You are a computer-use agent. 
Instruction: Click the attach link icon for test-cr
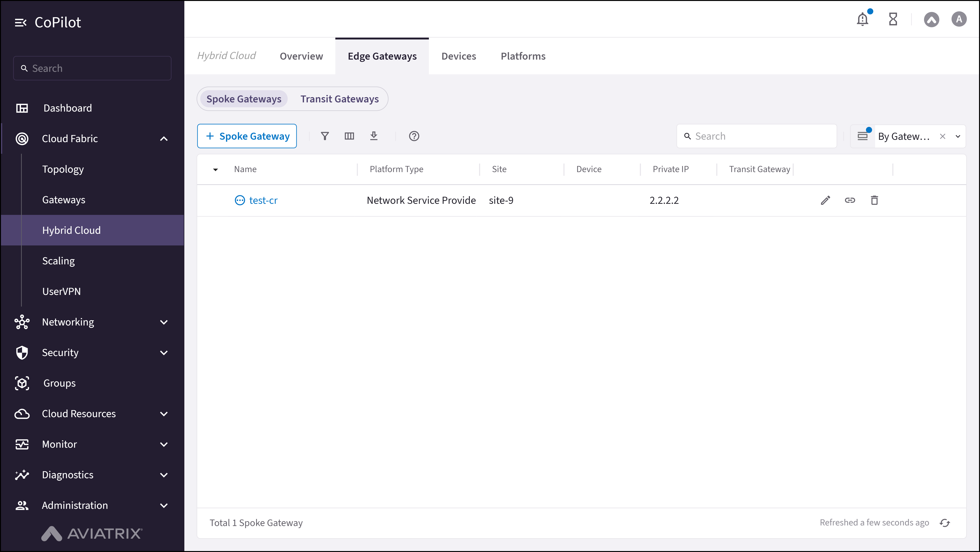click(850, 200)
